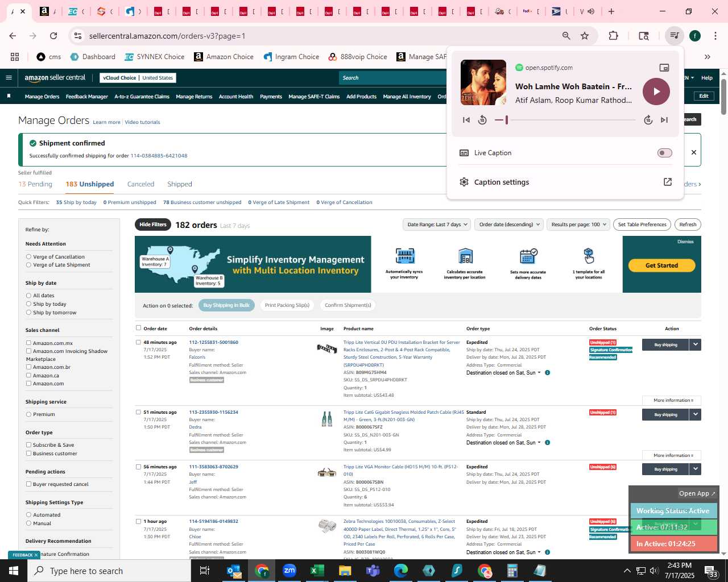Click the PDU bracket product thumbnail

327,348
